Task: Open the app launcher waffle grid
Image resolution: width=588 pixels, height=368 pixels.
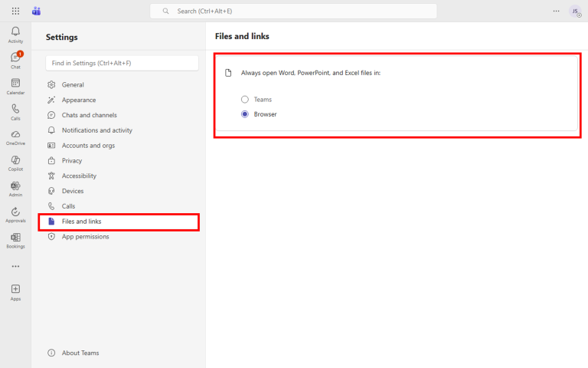Action: [x=15, y=11]
